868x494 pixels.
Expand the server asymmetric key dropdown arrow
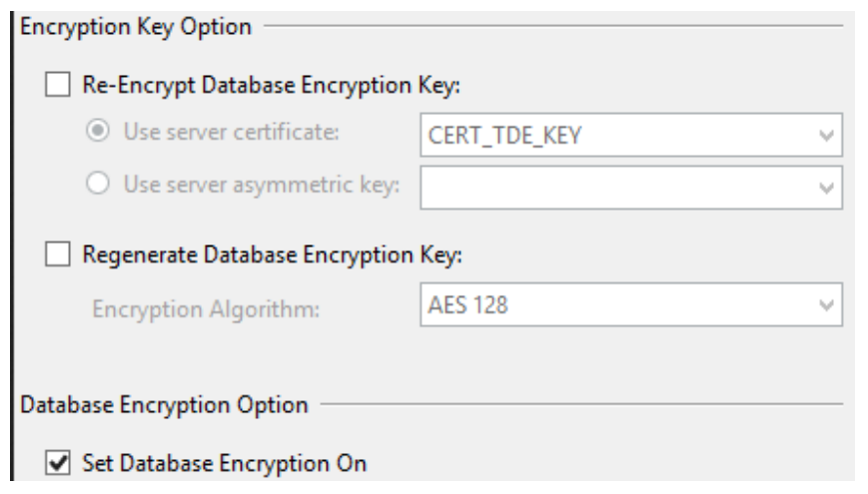tap(825, 186)
